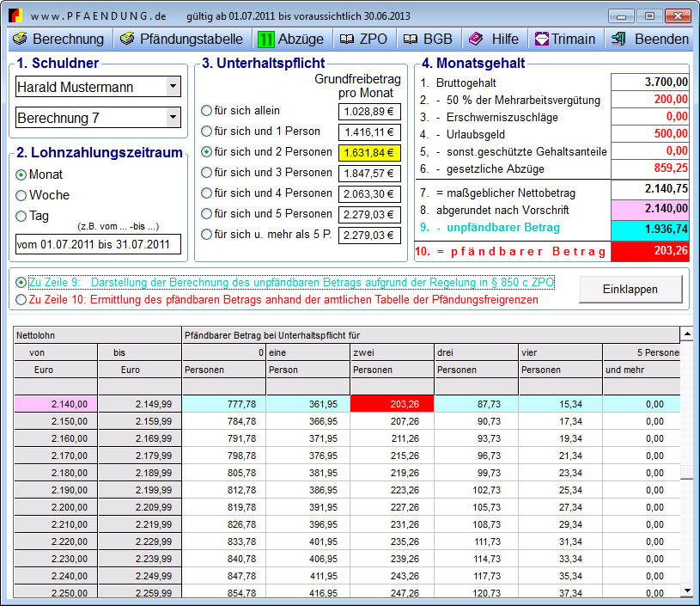This screenshot has height=606, width=700.
Task: Select 'für sich und 5 Personen'
Action: [206, 214]
